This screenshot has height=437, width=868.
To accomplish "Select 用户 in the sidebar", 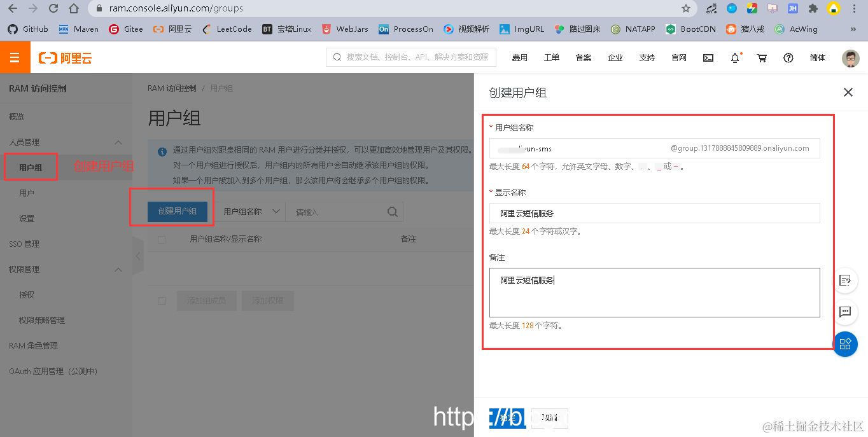I will coord(27,193).
